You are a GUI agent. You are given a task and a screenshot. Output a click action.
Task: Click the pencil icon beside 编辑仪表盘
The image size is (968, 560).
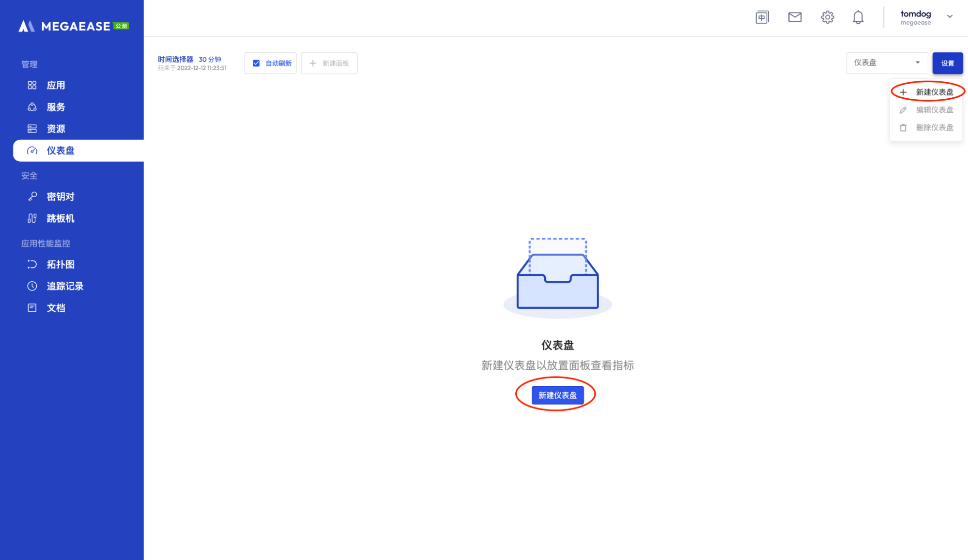click(903, 110)
